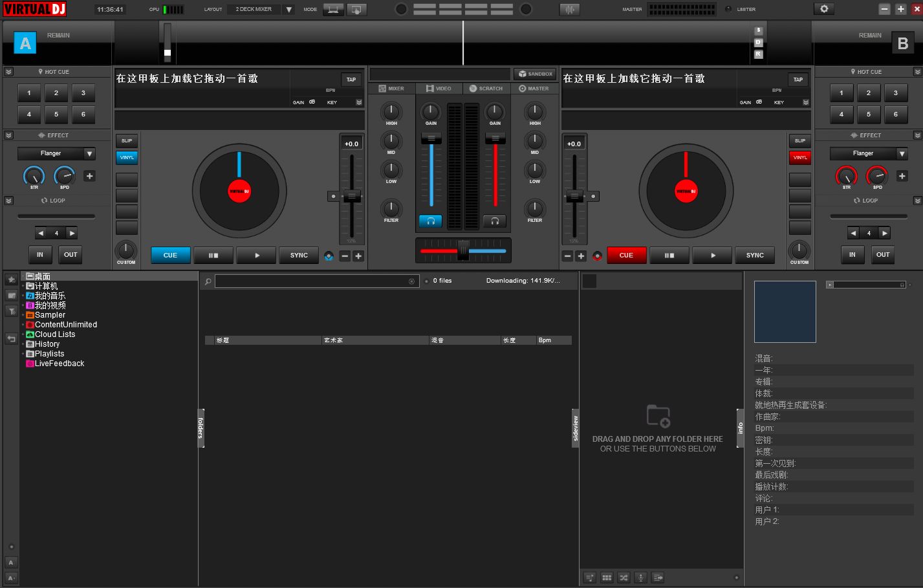The width and height of the screenshot is (923, 588).
Task: Toggle SLIP mode on deck B
Action: point(800,140)
